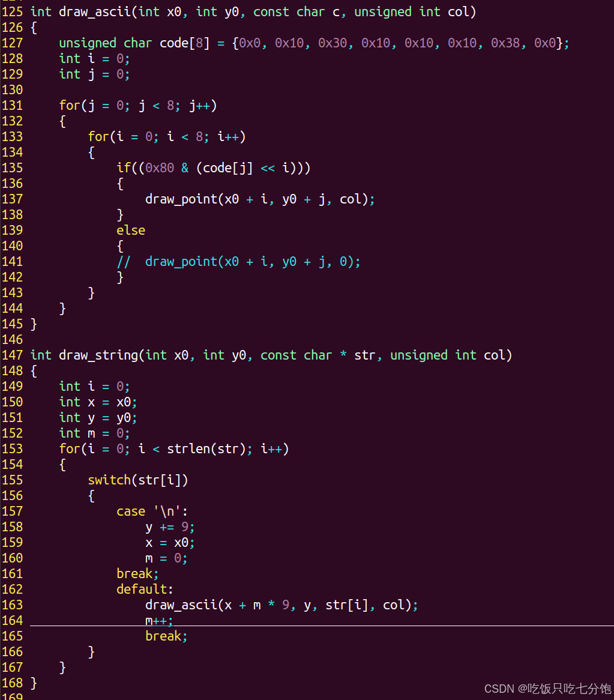Viewport: 614px width, 700px height.
Task: Click the draw_ascii function name on line 125
Action: click(x=95, y=12)
